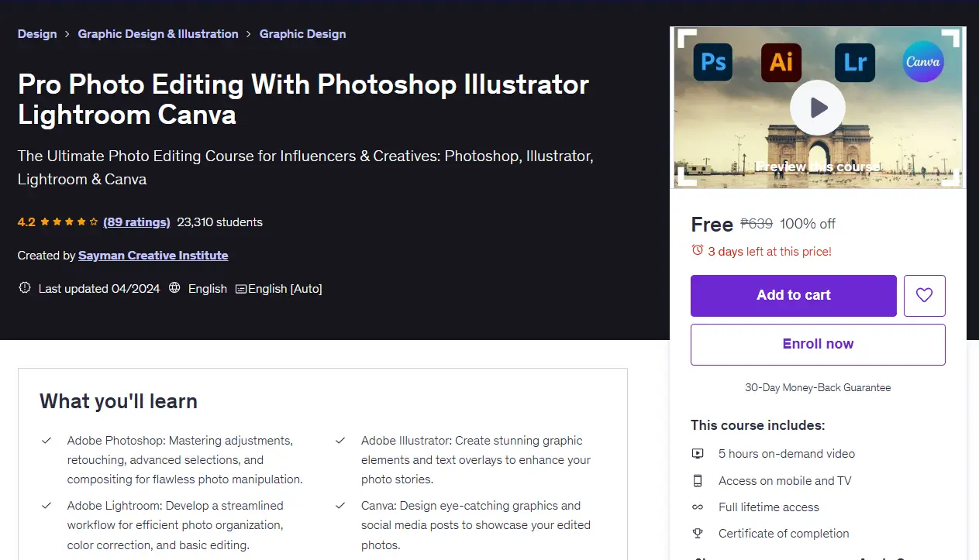Screen dimensions: 979x560
Task: Click the course title heading
Action: click(303, 99)
